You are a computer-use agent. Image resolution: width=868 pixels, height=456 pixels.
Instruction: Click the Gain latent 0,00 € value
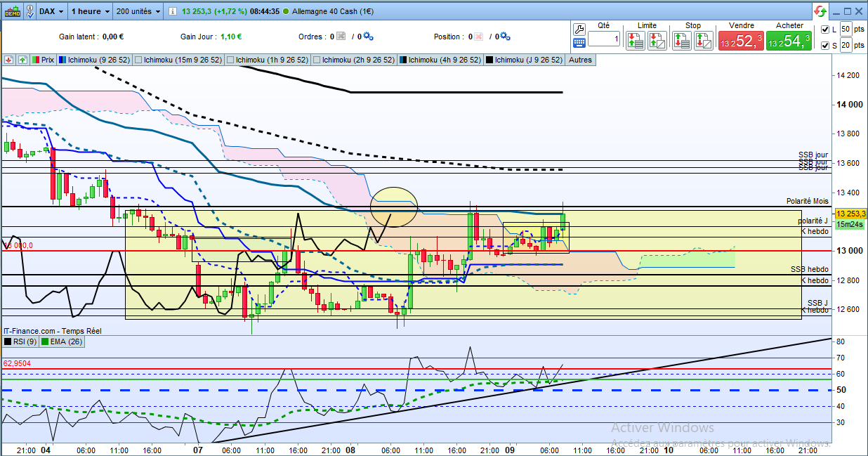coord(112,37)
